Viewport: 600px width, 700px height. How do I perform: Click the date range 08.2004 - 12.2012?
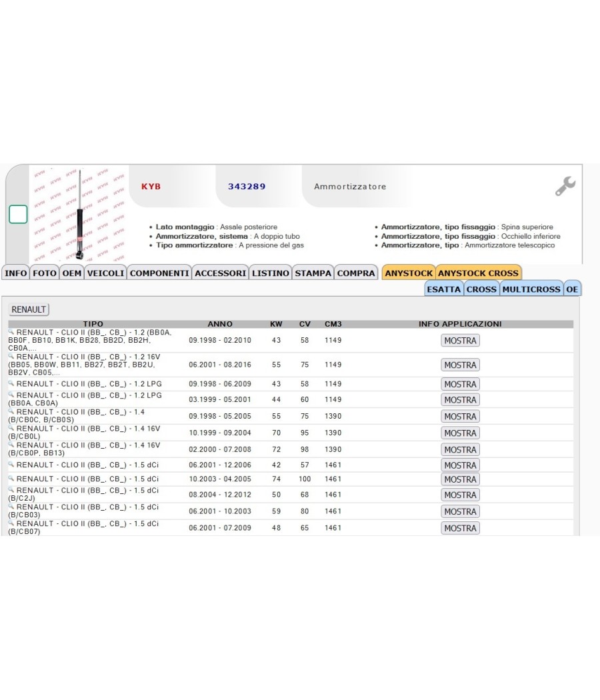tap(220, 495)
